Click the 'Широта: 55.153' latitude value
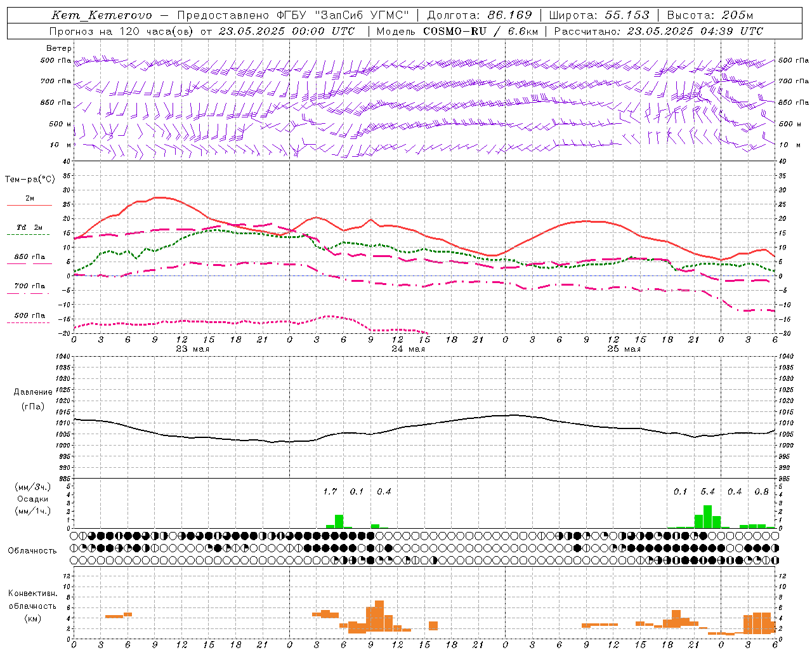 599,15
